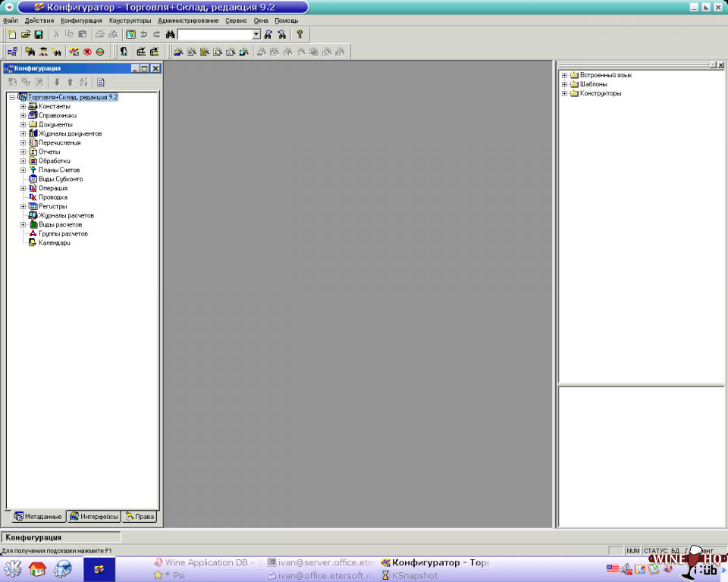Click the binoculars Find icon left of search box

tap(171, 34)
